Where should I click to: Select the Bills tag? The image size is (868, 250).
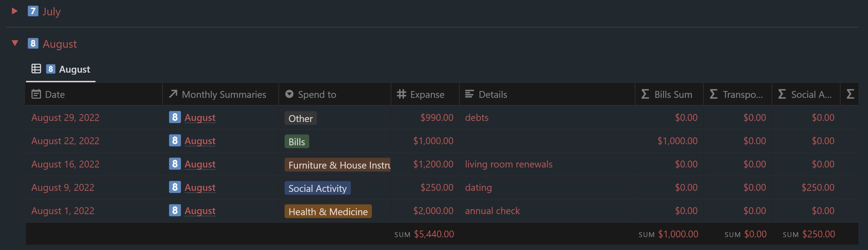pyautogui.click(x=297, y=142)
